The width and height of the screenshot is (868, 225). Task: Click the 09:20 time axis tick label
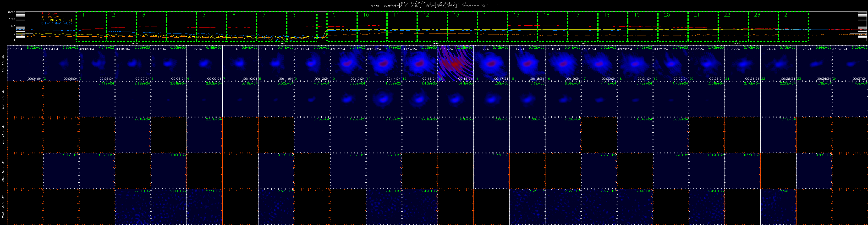pos(586,44)
